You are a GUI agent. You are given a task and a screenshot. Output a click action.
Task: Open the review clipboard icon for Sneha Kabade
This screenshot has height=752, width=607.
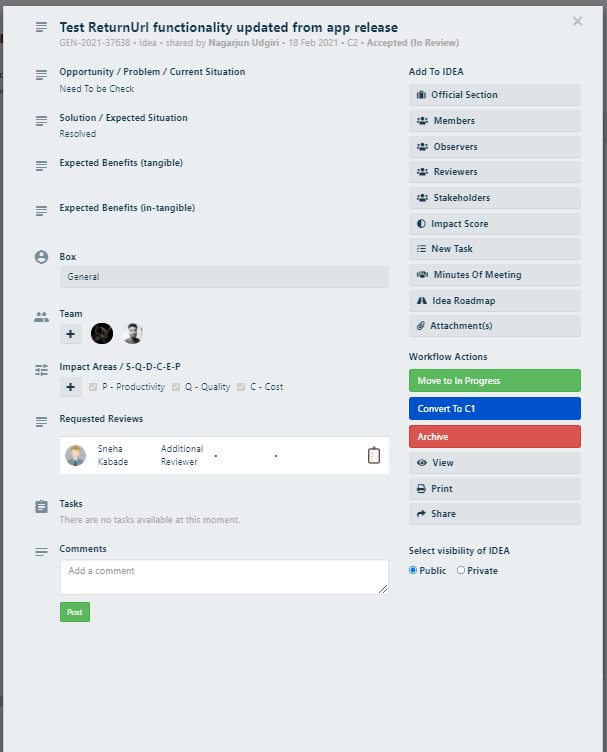pyautogui.click(x=374, y=455)
